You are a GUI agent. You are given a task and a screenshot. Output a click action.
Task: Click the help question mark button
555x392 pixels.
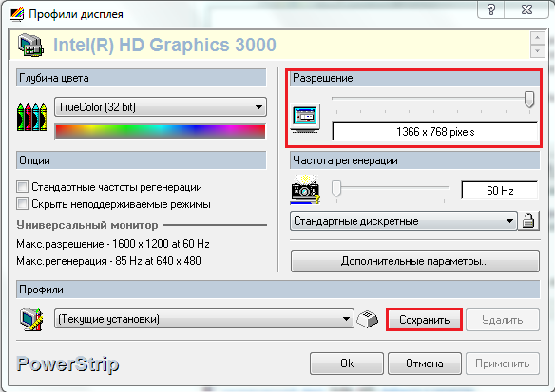tap(491, 9)
